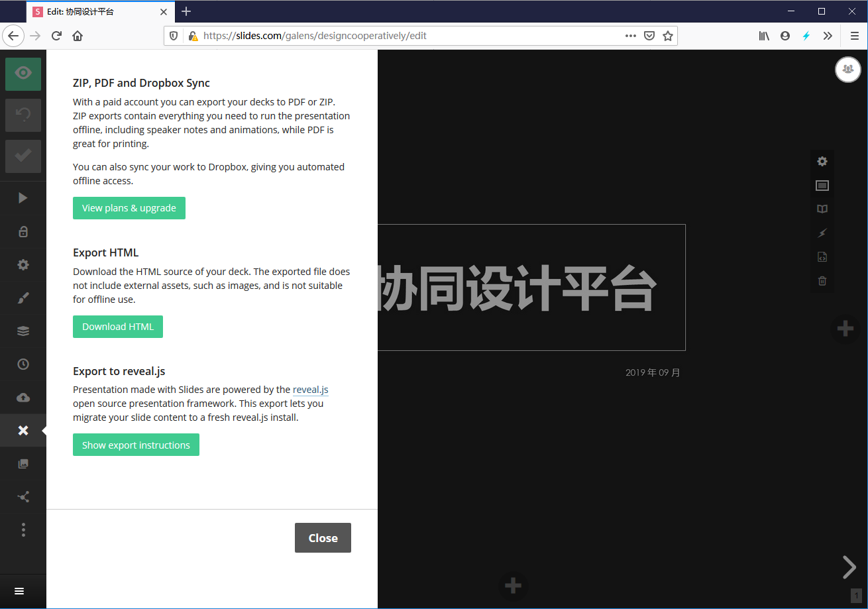The image size is (868, 609).
Task: Edit slide HTML with the code icon
Action: pyautogui.click(x=822, y=256)
